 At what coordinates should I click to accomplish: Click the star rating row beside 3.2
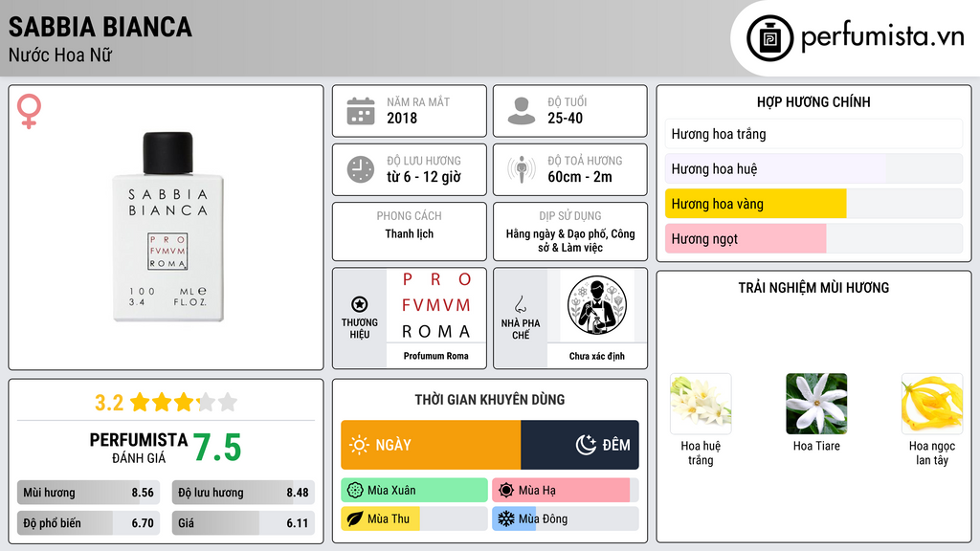(184, 403)
